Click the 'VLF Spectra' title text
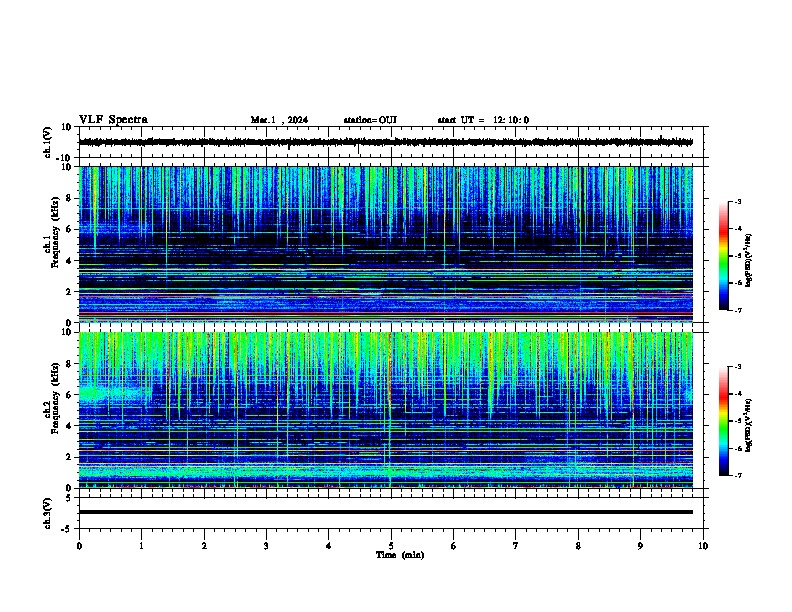Image resolution: width=792 pixels, height=612 pixels. [x=113, y=120]
